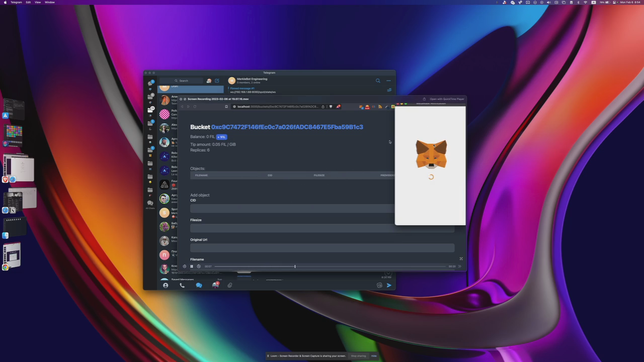Click the Original Url input field
The image size is (644, 362).
[322, 247]
